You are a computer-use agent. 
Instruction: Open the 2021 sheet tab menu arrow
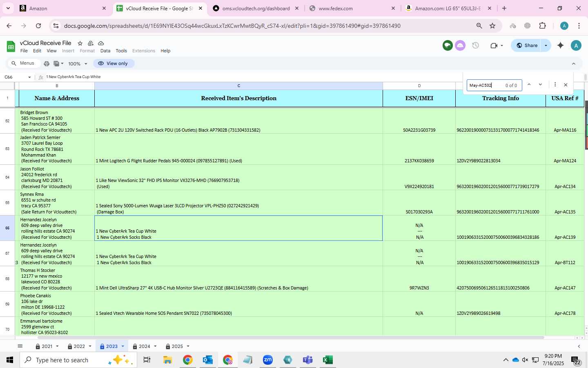pyautogui.click(x=57, y=346)
